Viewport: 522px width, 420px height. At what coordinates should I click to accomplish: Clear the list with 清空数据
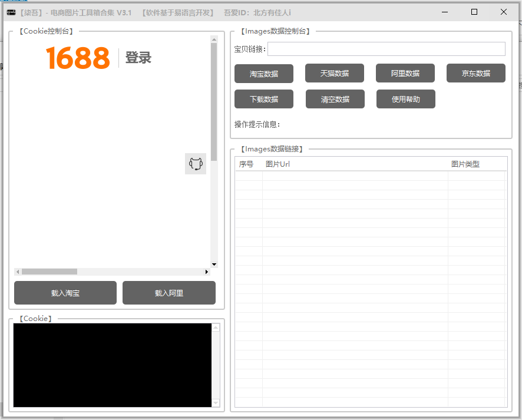[x=335, y=99]
